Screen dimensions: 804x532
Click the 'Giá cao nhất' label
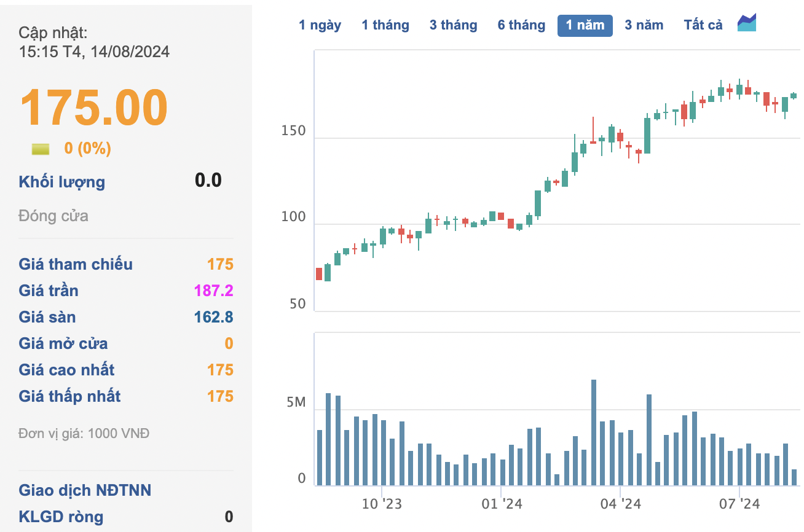pos(67,370)
